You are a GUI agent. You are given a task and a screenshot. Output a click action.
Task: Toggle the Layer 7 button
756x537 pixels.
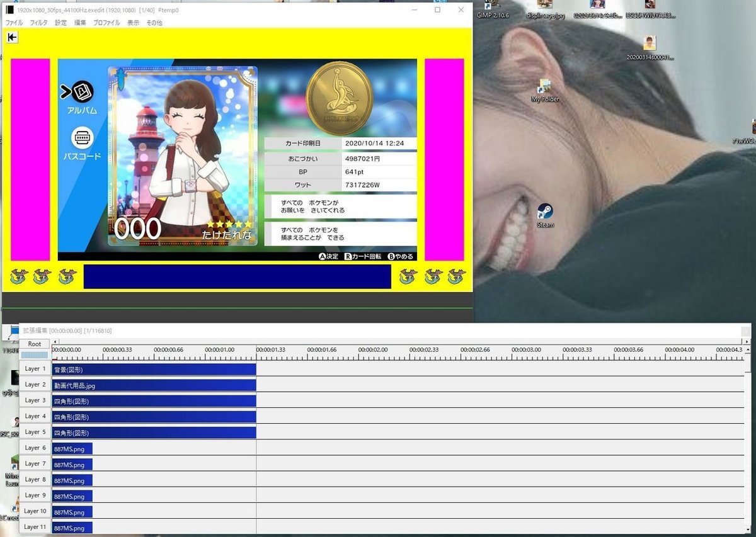pyautogui.click(x=35, y=463)
